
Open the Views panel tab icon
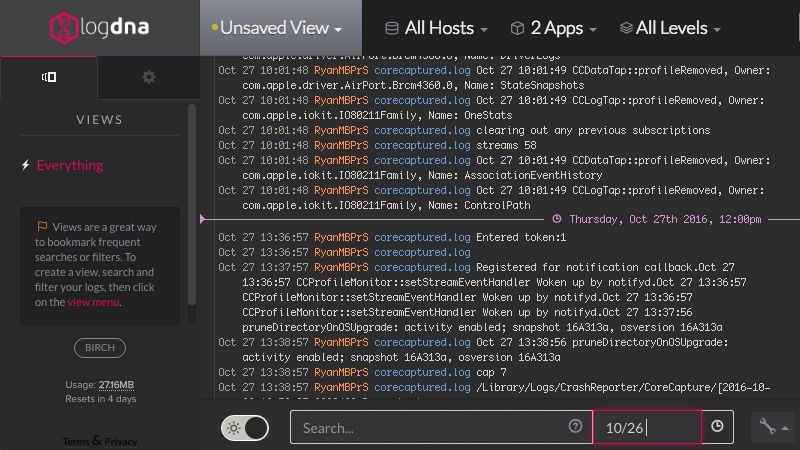(48, 77)
